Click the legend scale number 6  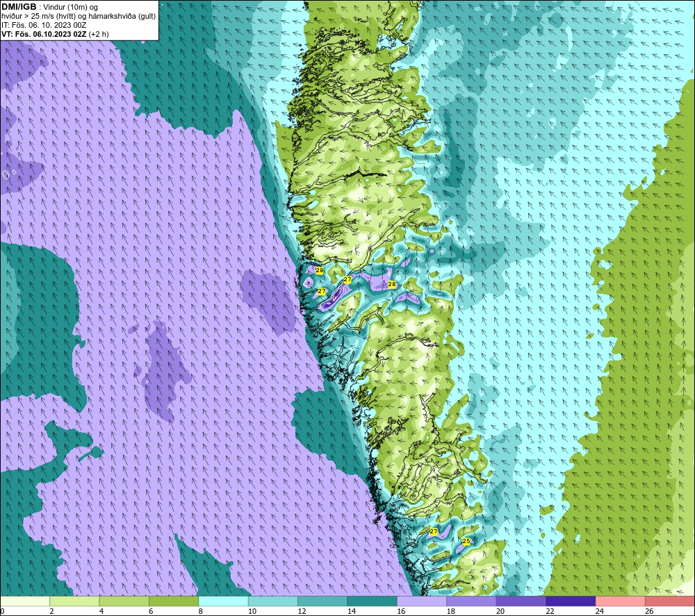tap(151, 611)
